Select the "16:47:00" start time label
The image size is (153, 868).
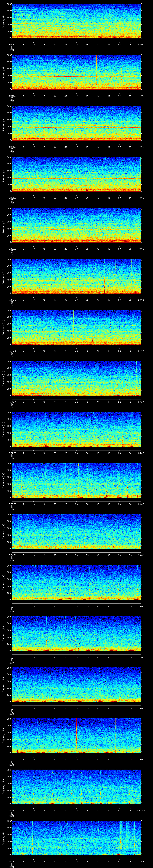tap(12, 197)
